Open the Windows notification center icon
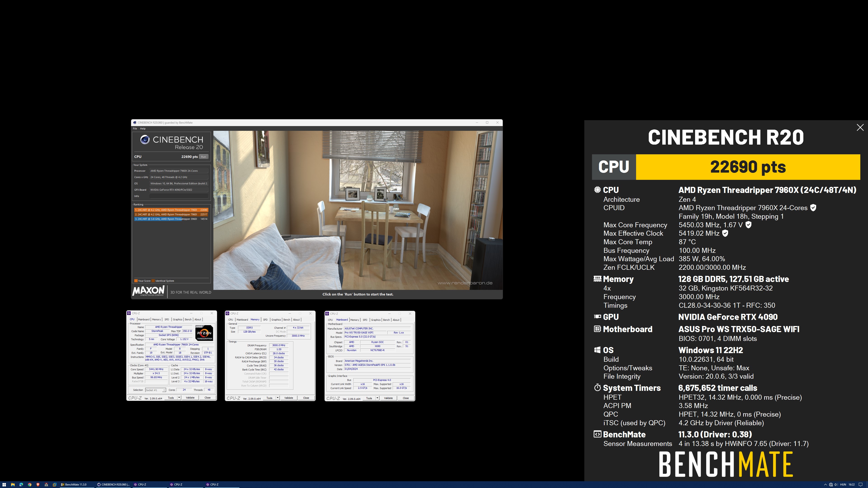Screen dimensions: 868x488 click(x=860, y=485)
